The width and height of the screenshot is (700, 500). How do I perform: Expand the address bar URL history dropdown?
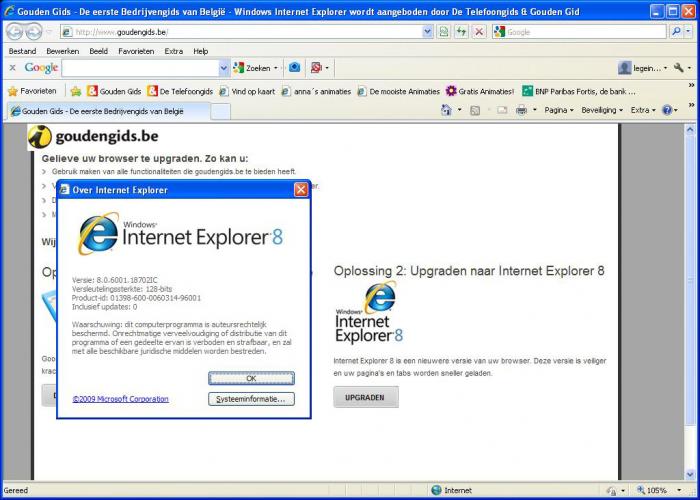coord(427,32)
